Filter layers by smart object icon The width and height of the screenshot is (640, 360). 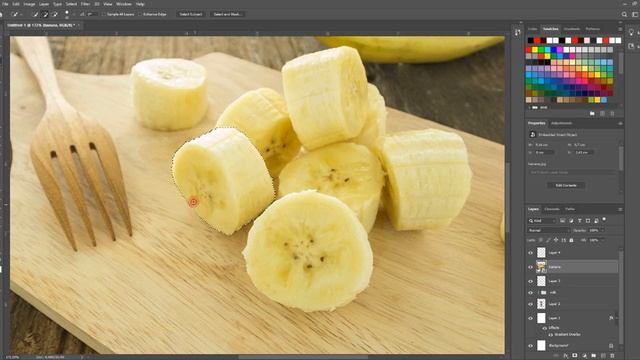[x=596, y=221]
